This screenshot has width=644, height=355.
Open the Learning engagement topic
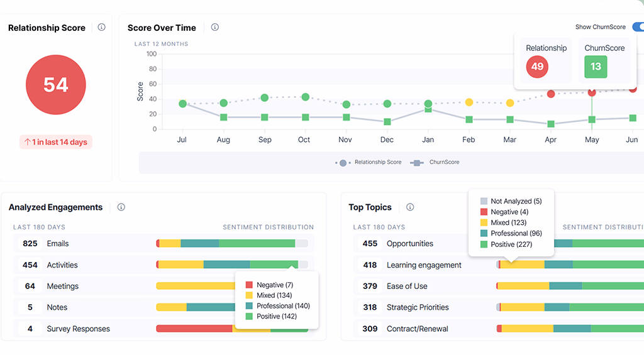pos(424,265)
